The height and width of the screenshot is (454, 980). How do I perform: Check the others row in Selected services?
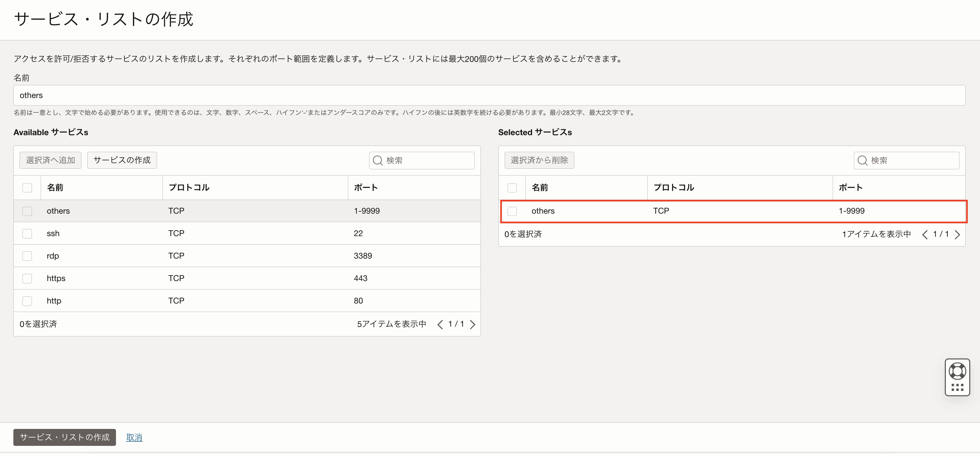point(512,211)
